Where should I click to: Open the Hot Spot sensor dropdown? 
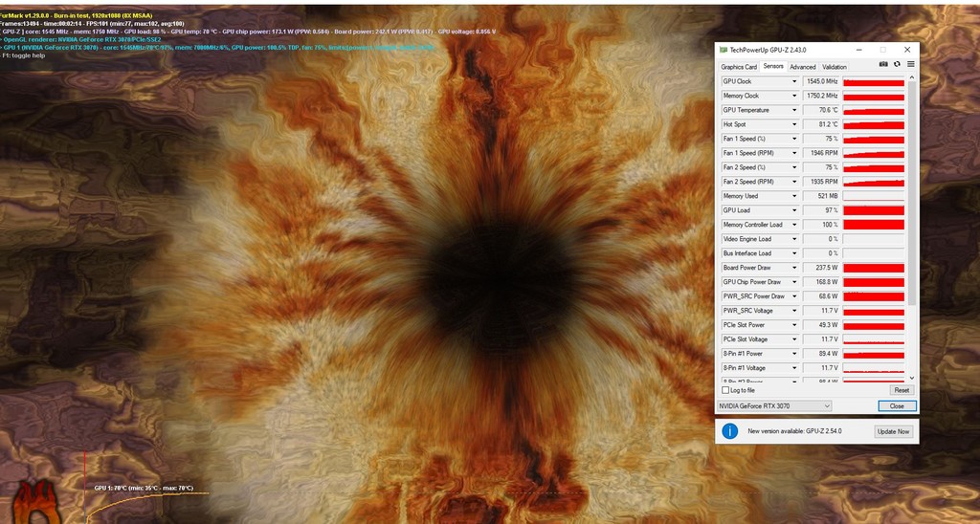(794, 125)
